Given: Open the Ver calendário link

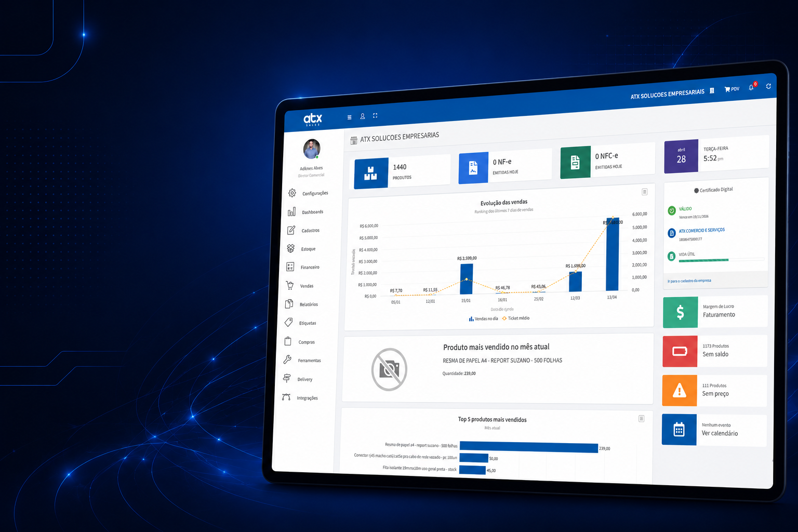Looking at the screenshot, I should point(720,433).
